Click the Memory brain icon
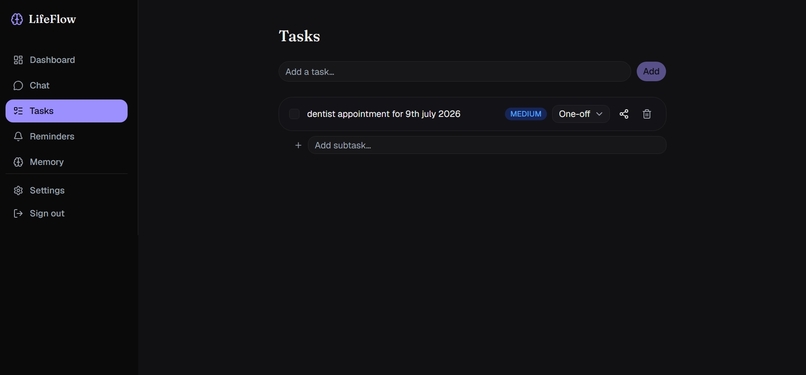The image size is (806, 375). click(x=18, y=162)
